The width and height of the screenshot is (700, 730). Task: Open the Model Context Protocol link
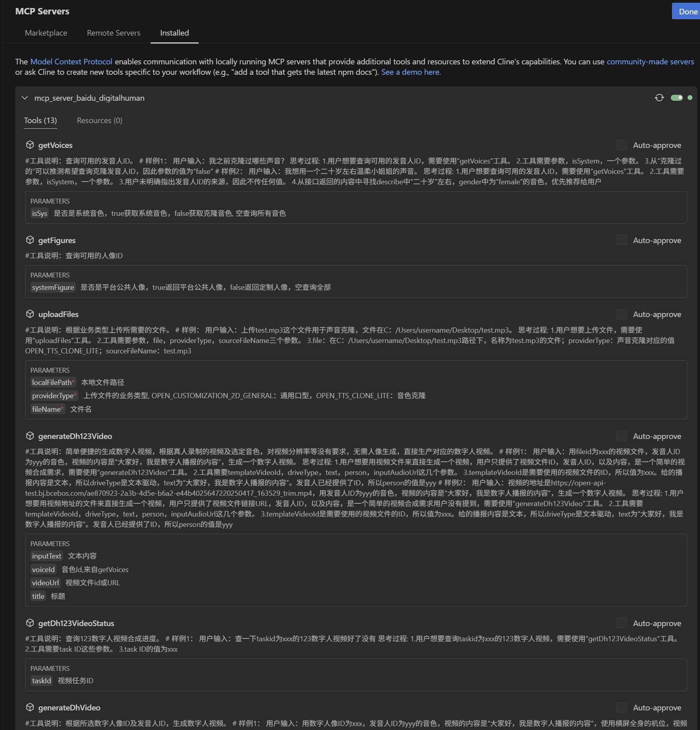71,62
